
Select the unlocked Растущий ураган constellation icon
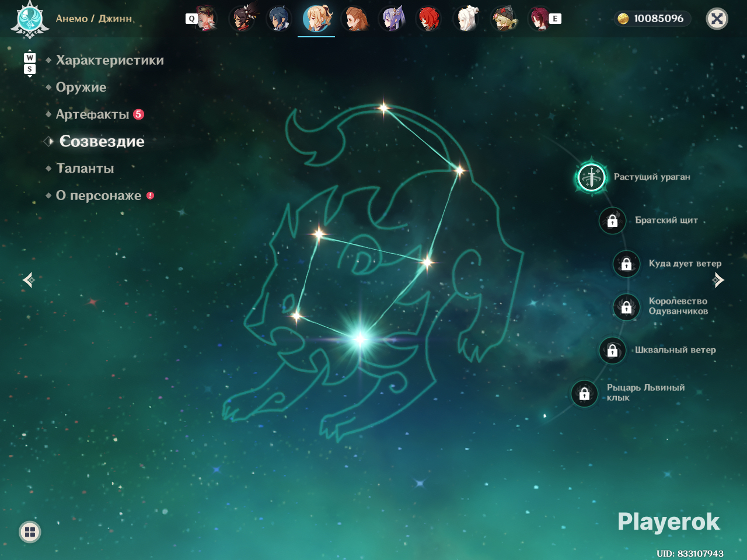591,177
